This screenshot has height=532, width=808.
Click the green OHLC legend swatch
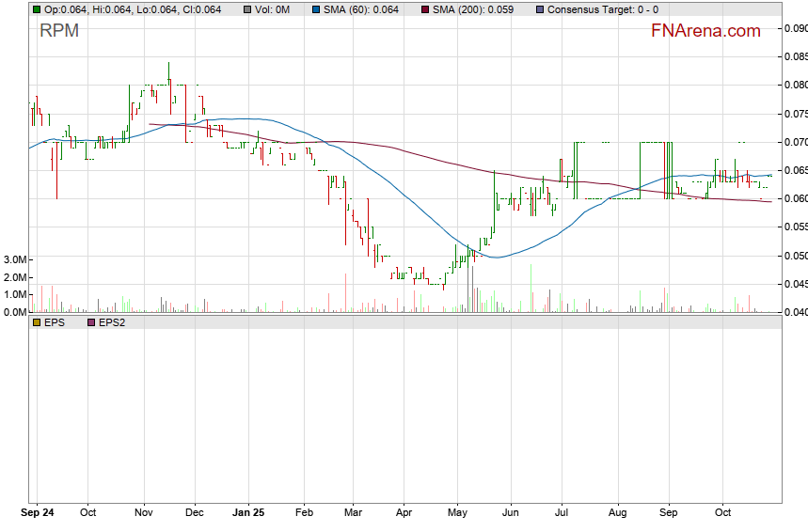point(36,9)
